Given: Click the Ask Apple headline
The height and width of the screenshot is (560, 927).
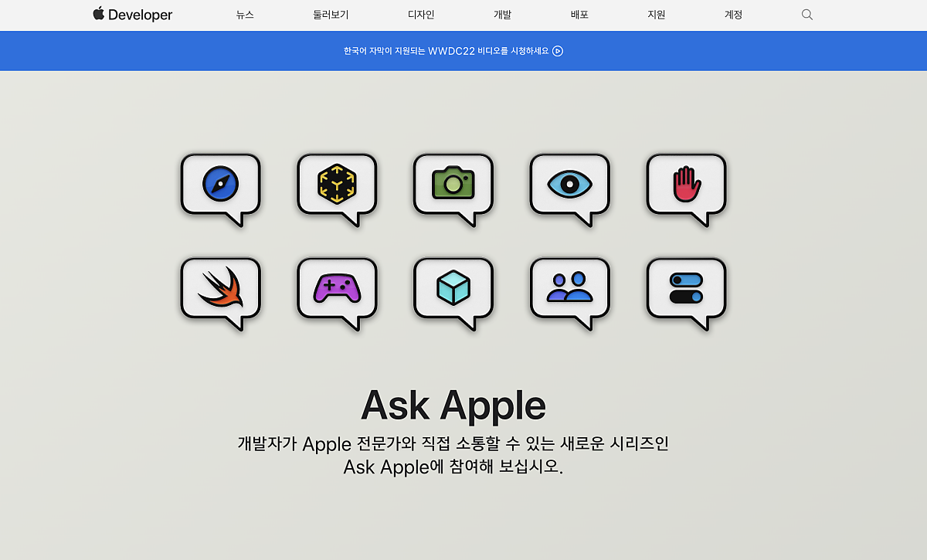Looking at the screenshot, I should 453,405.
